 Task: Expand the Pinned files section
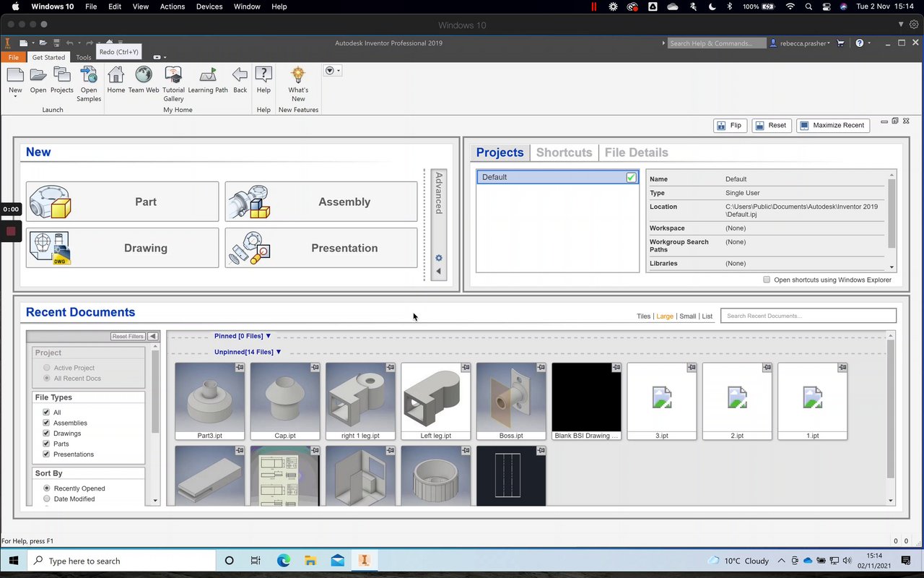tap(268, 336)
